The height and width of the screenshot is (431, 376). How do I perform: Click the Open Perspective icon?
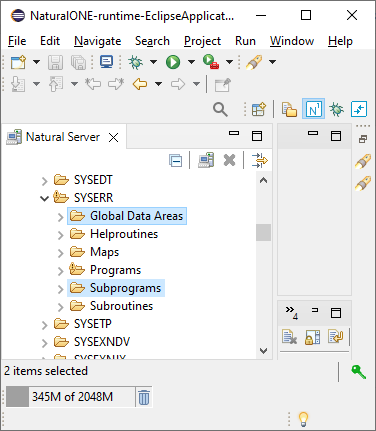259,109
